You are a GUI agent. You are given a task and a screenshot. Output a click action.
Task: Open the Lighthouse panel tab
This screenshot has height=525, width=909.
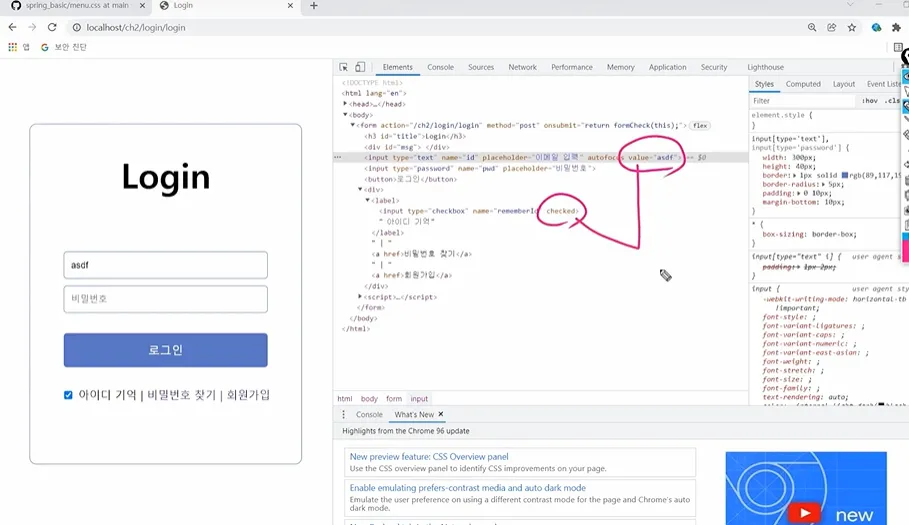(765, 67)
